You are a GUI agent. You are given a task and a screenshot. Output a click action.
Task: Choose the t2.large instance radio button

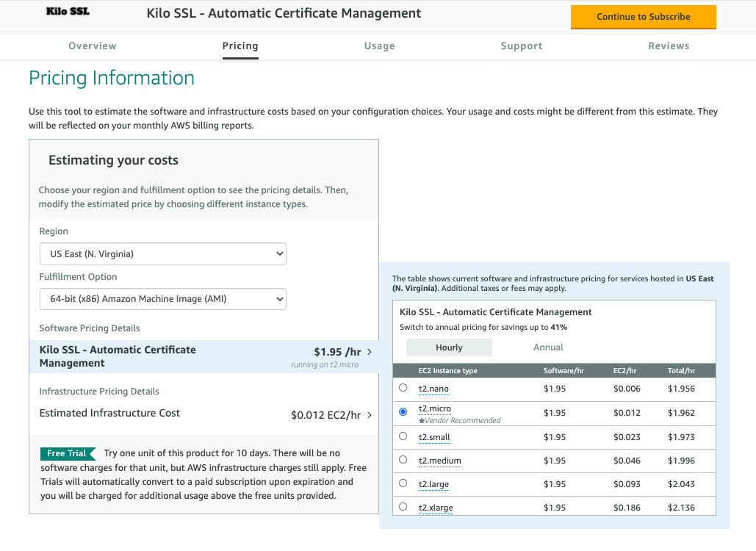click(x=403, y=483)
